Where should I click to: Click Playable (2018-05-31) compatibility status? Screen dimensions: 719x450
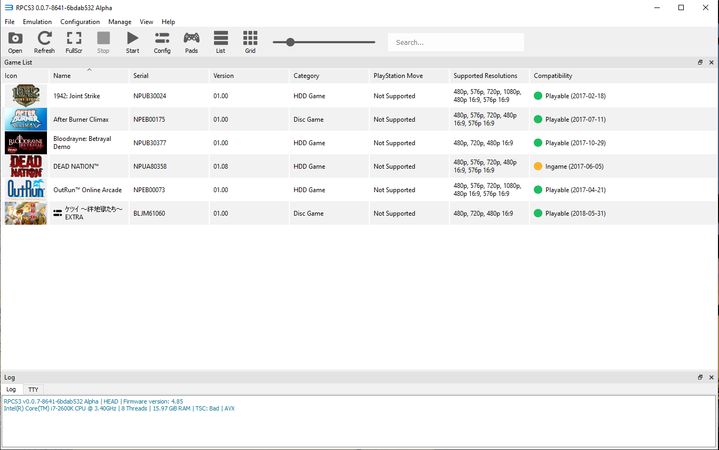click(x=570, y=213)
